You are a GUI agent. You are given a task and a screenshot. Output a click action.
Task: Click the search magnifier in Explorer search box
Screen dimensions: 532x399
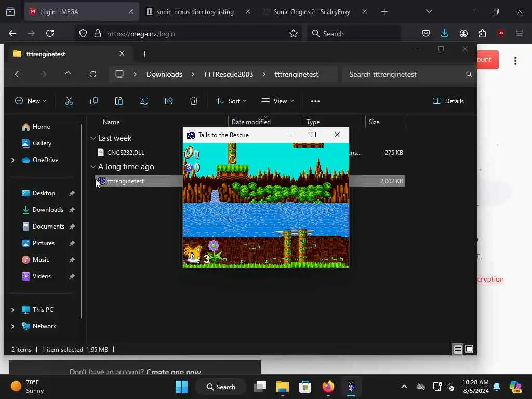469,74
